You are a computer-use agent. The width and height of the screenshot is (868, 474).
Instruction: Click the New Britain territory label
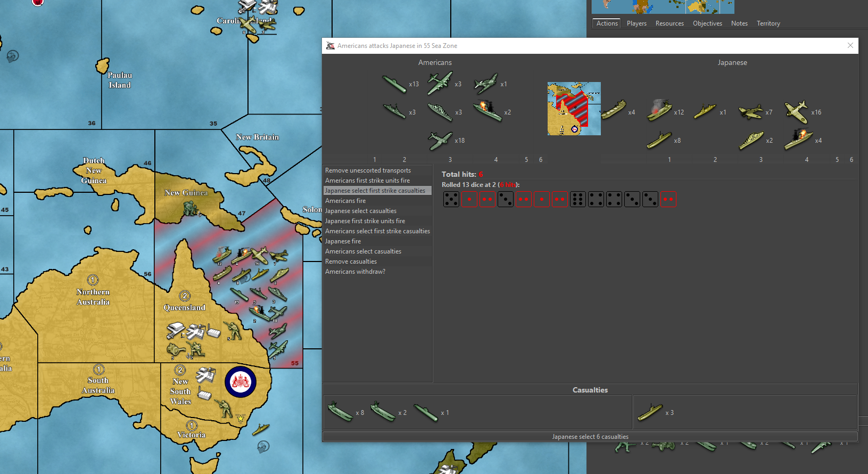pyautogui.click(x=258, y=137)
